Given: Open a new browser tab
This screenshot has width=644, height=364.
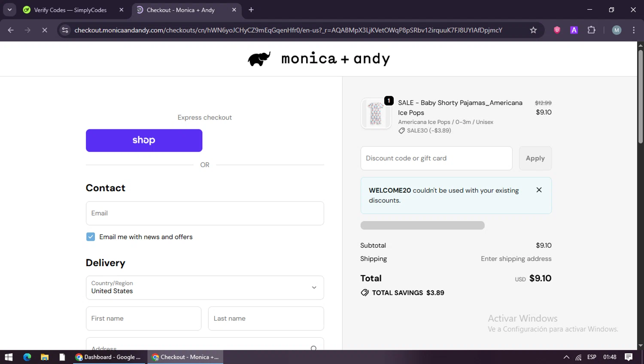Looking at the screenshot, I should [x=251, y=10].
